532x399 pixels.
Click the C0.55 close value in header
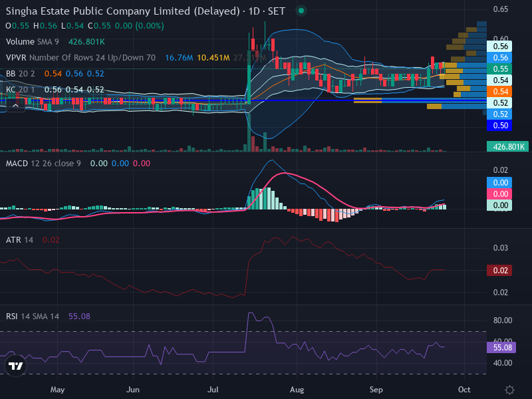point(99,26)
